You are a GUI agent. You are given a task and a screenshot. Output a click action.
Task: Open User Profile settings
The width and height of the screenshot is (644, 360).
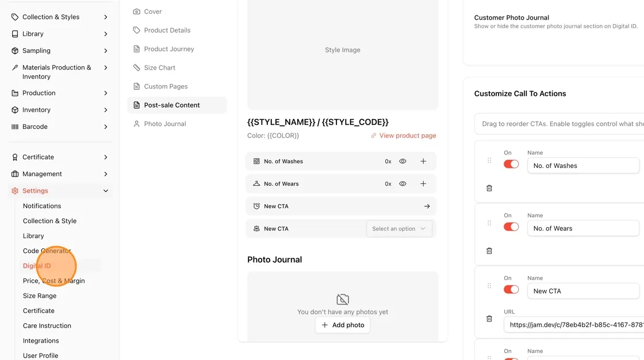tap(40, 355)
